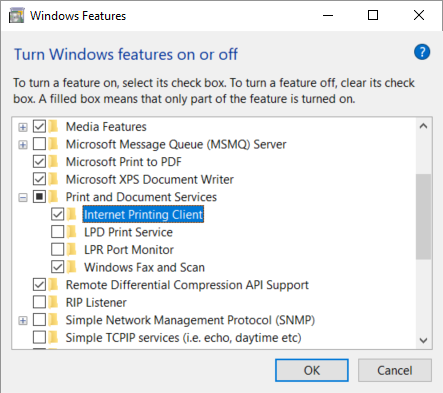Screen dimensions: 443x393
Task: Click the blue help question mark icon
Action: point(422,52)
